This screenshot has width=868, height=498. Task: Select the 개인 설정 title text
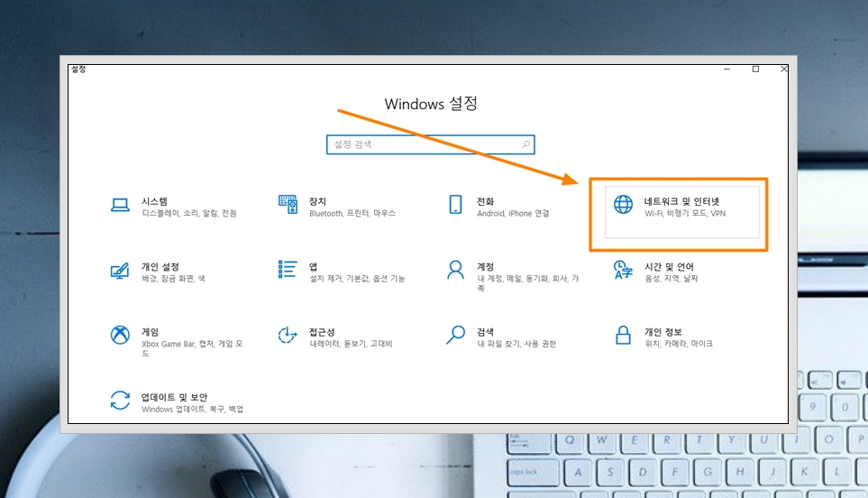coord(160,267)
